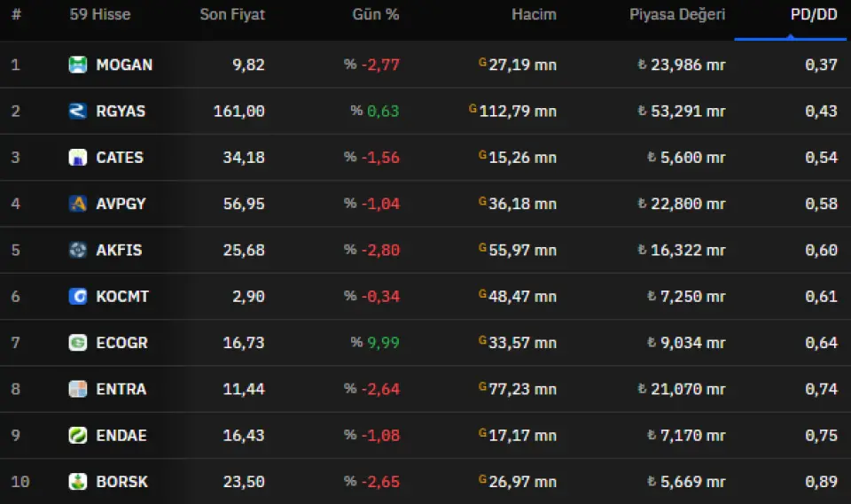Image resolution: width=851 pixels, height=504 pixels.
Task: Click the RGYAS company logo icon
Action: pyautogui.click(x=78, y=111)
